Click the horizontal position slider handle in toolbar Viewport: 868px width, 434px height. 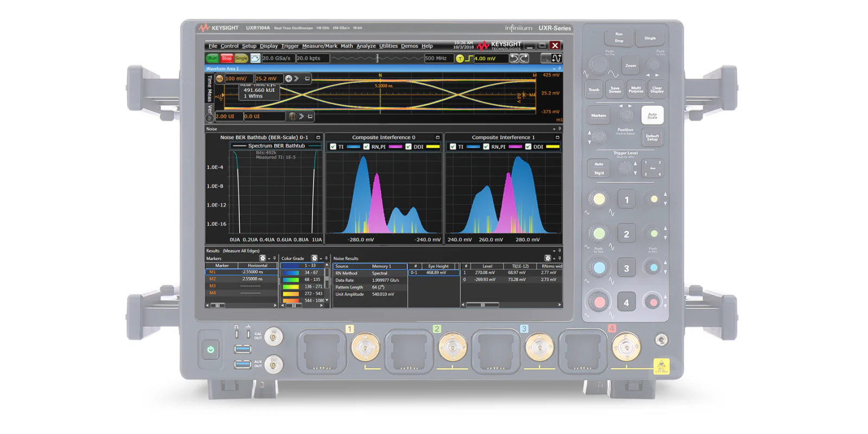[x=378, y=58]
